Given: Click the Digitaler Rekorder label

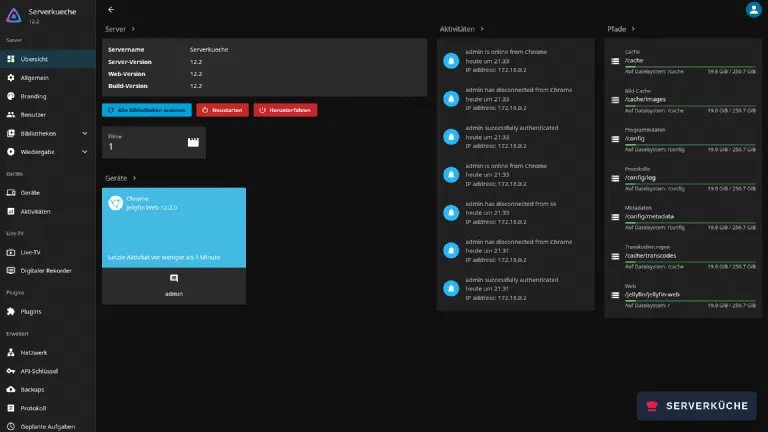Looking at the screenshot, I should (46, 270).
